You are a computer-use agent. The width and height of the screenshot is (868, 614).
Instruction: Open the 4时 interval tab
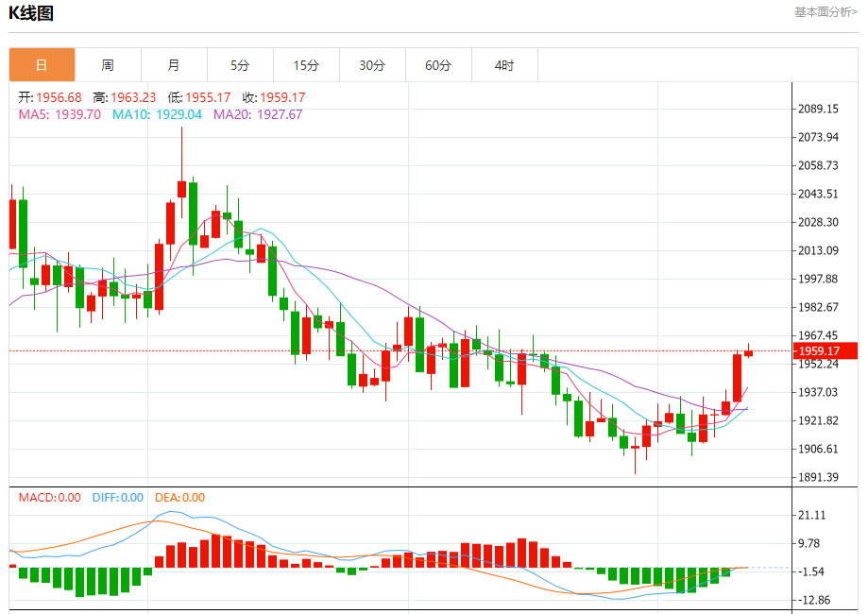504,65
